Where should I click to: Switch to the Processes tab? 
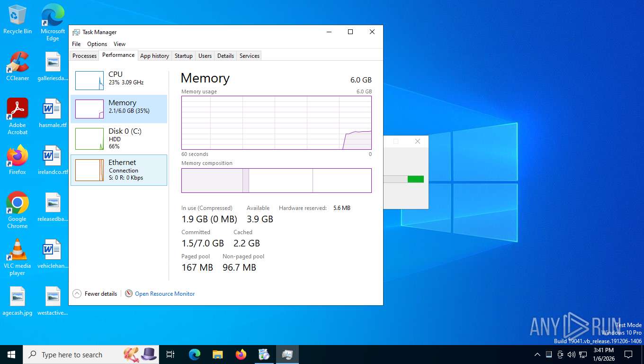coord(85,56)
